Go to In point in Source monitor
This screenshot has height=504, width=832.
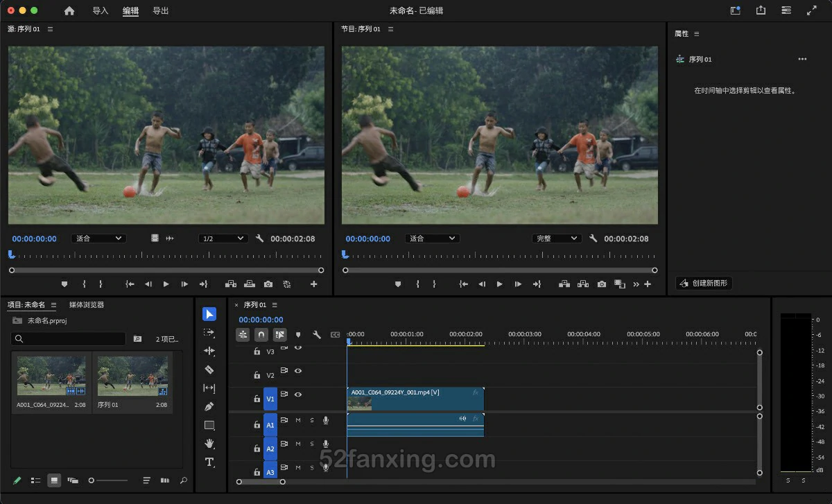click(130, 284)
